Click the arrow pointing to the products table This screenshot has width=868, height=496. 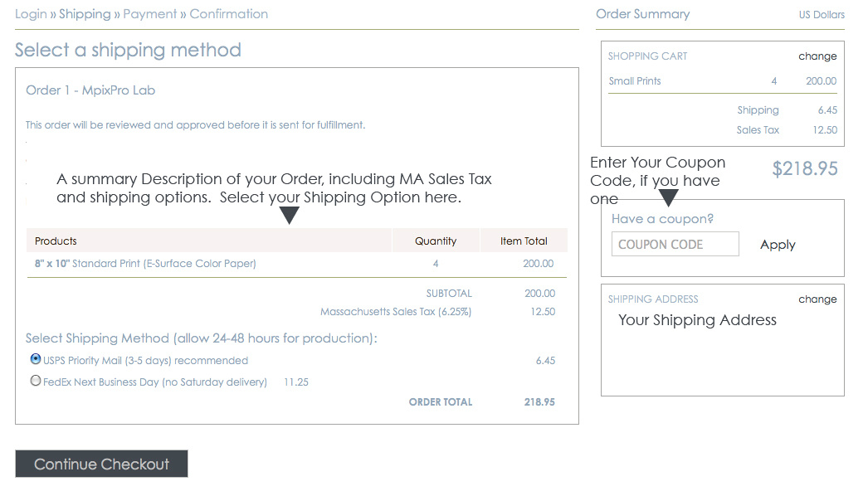pyautogui.click(x=289, y=215)
